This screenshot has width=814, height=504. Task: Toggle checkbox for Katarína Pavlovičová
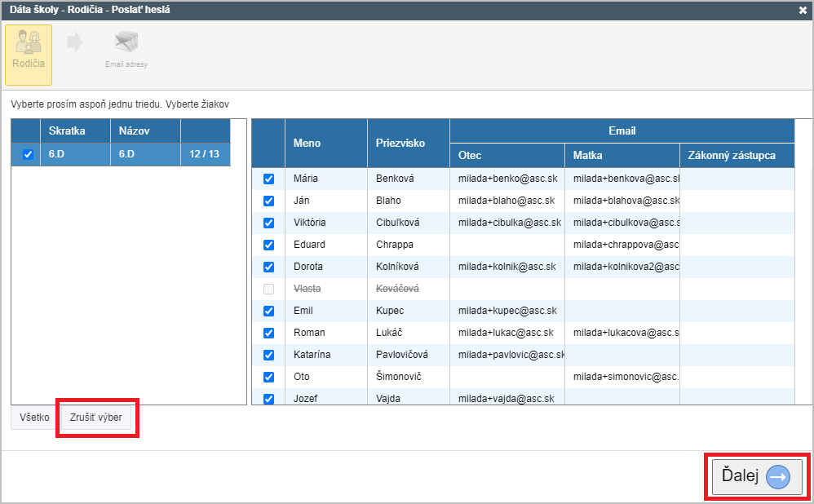pyautogui.click(x=268, y=355)
